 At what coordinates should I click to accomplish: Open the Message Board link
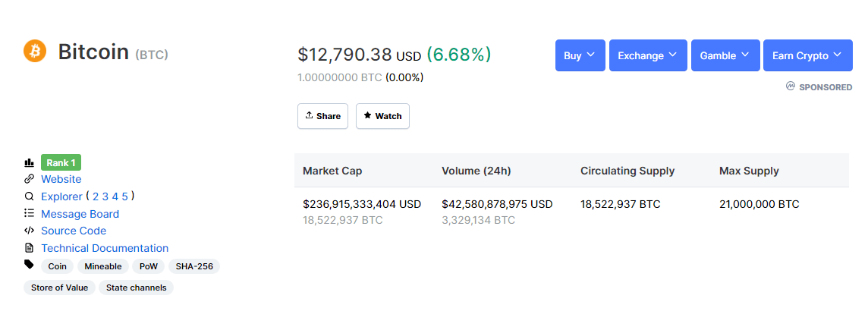click(x=80, y=214)
